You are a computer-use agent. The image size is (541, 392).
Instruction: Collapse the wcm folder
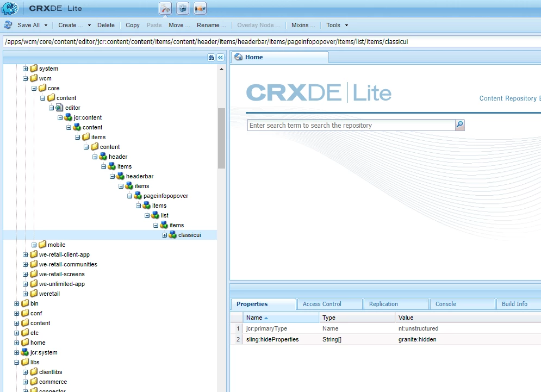25,78
